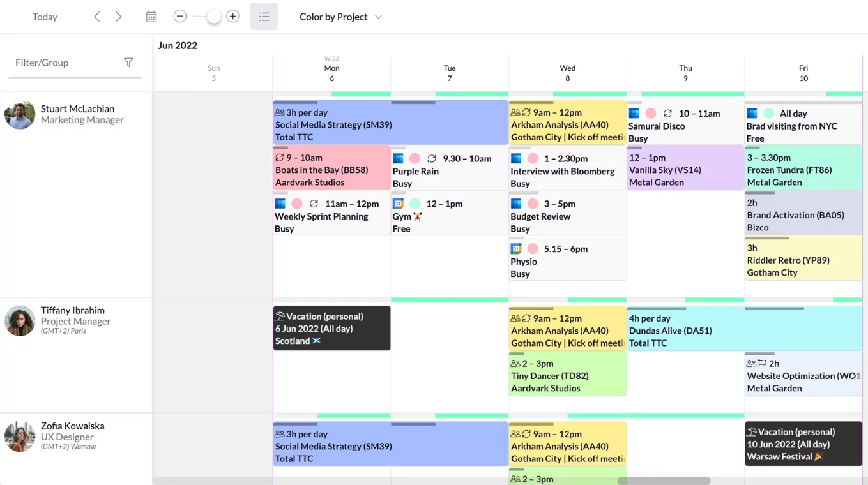Open Stuart's Social Media Strategy (SM39) booking
This screenshot has width=868, height=485.
pos(390,123)
